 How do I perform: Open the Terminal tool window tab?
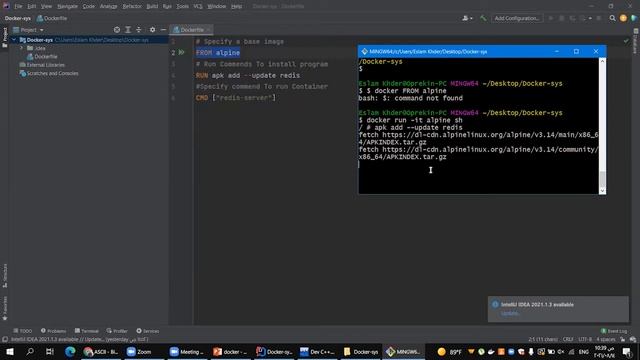point(87,331)
